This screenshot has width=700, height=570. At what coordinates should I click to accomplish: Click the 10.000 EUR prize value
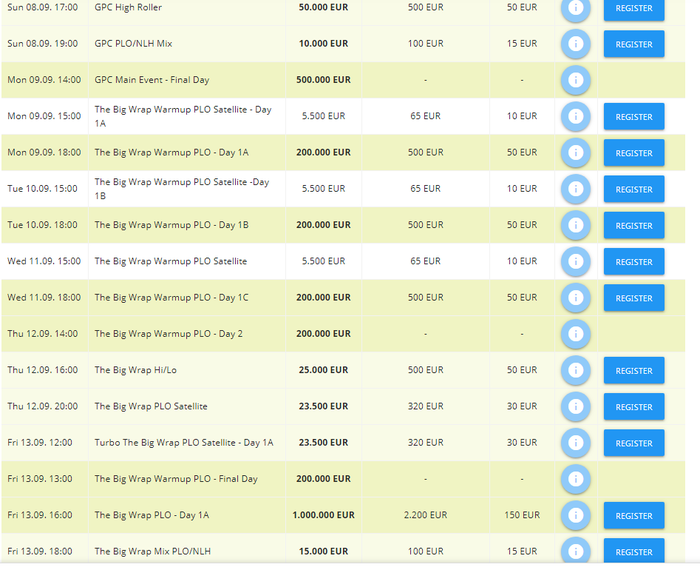click(323, 44)
